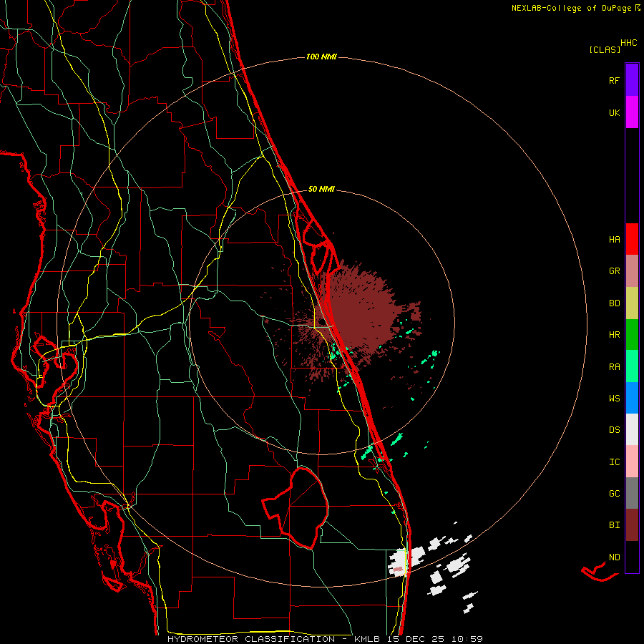644x644 pixels.
Task: Click the ND legend label
Action: click(614, 557)
